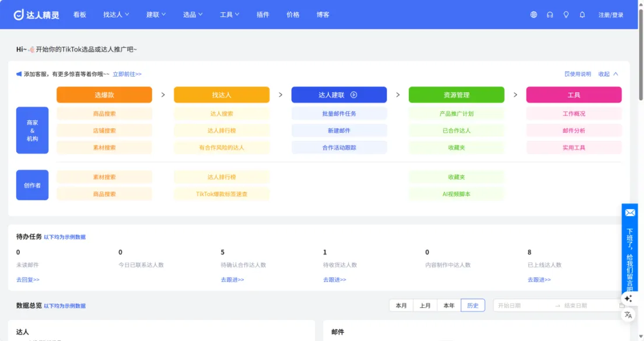
Task: Open the 找达人 dropdown menu
Action: click(x=115, y=15)
